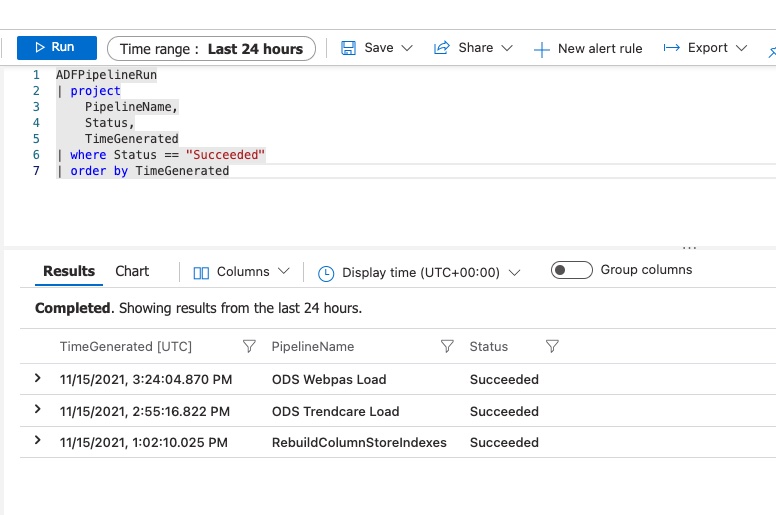The height and width of the screenshot is (515, 776).
Task: Select timestamp 11/15/2021, 1:02:10.025 PM
Action: click(x=144, y=442)
